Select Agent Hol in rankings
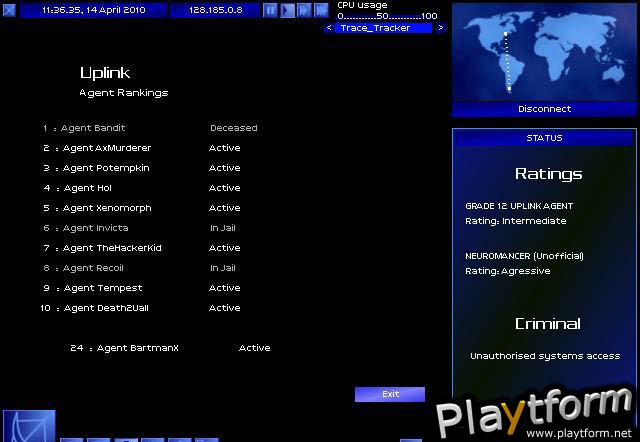 [88, 188]
